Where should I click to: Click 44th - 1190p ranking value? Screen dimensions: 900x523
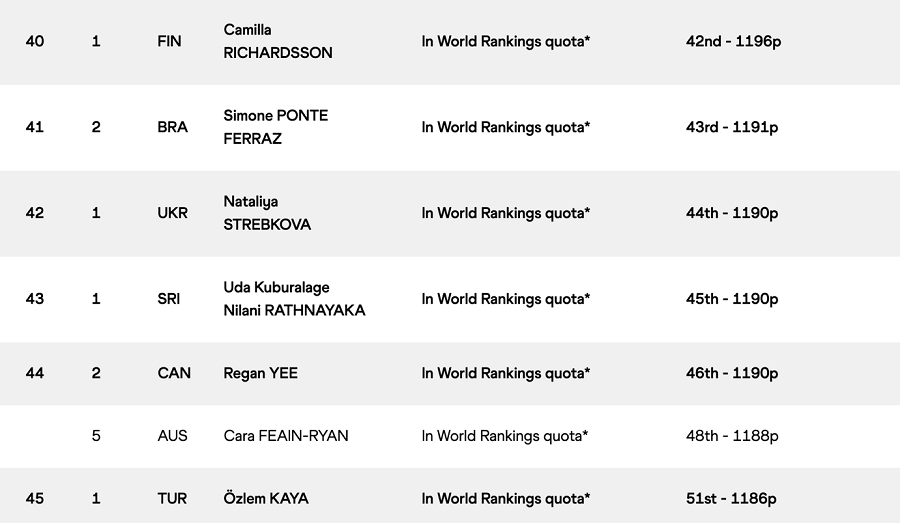coord(732,213)
